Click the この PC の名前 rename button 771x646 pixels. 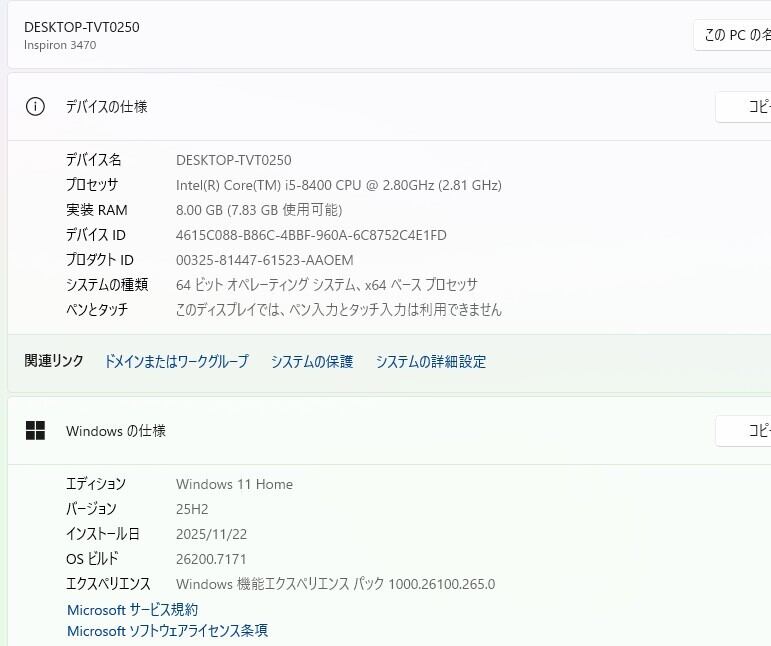(x=733, y=35)
